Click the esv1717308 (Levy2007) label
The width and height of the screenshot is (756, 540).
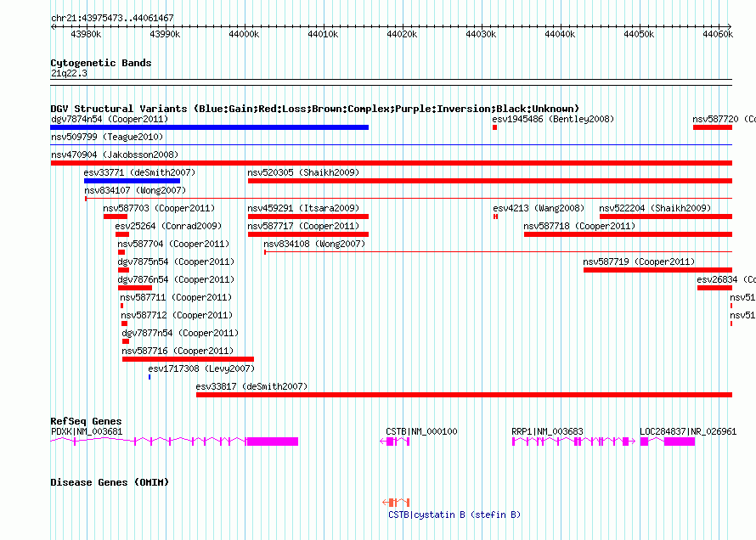tap(201, 368)
